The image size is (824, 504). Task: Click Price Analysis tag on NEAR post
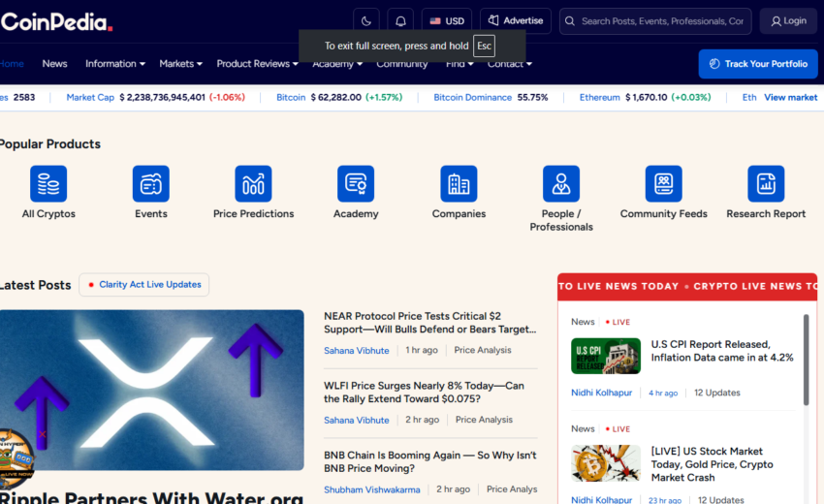(x=483, y=350)
